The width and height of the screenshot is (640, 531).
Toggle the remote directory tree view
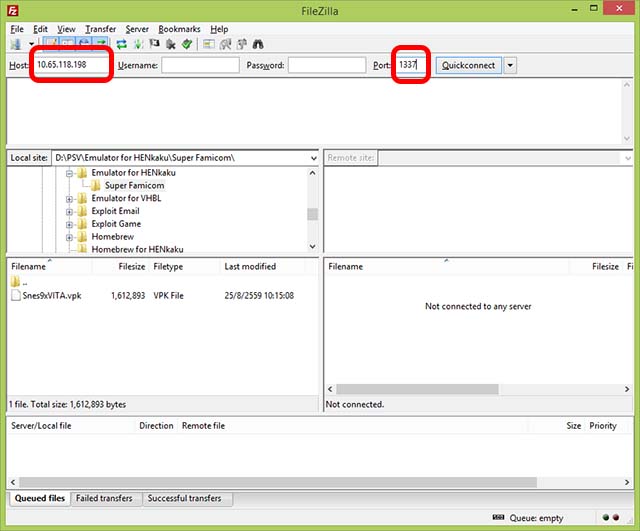tap(84, 44)
